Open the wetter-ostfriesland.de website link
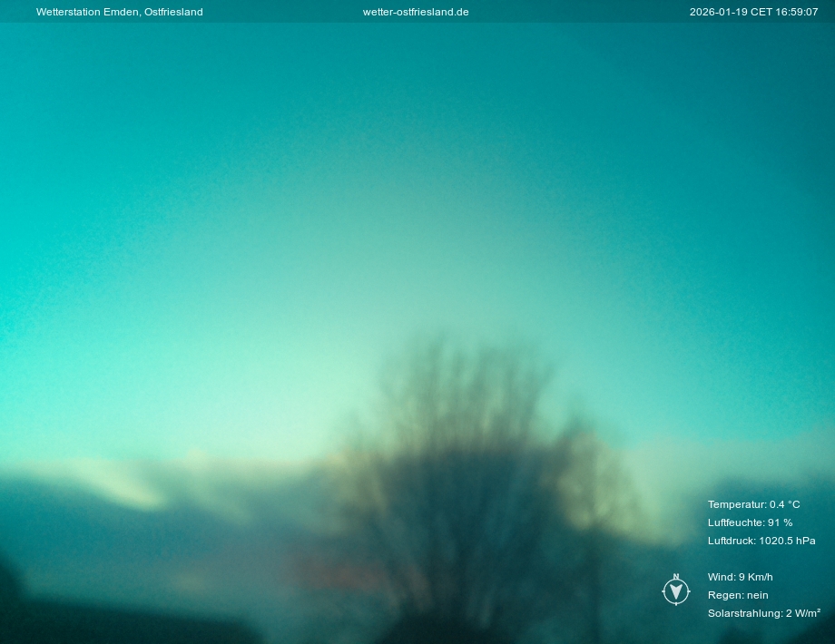 (x=416, y=12)
